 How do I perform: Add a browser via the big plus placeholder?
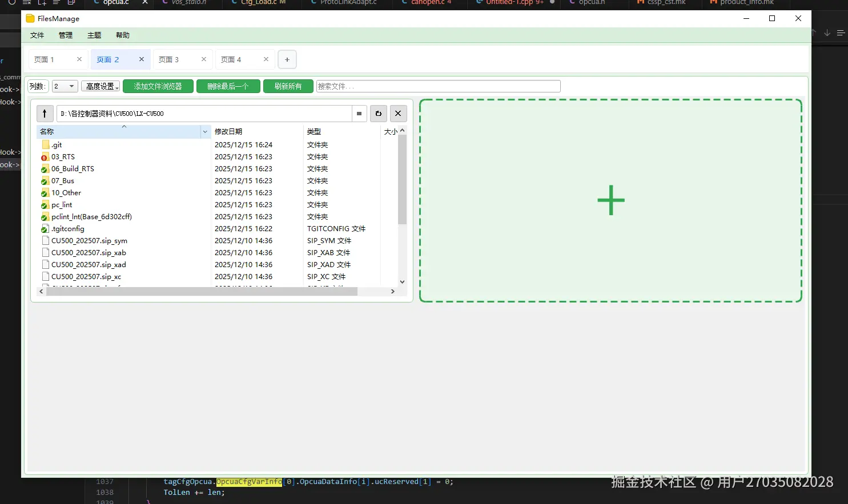pos(611,200)
